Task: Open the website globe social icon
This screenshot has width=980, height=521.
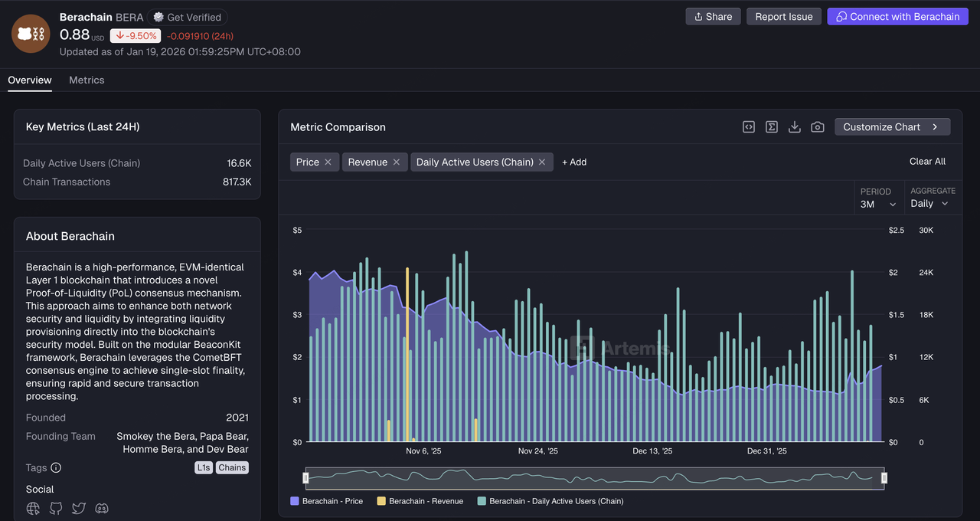Action: (x=33, y=508)
